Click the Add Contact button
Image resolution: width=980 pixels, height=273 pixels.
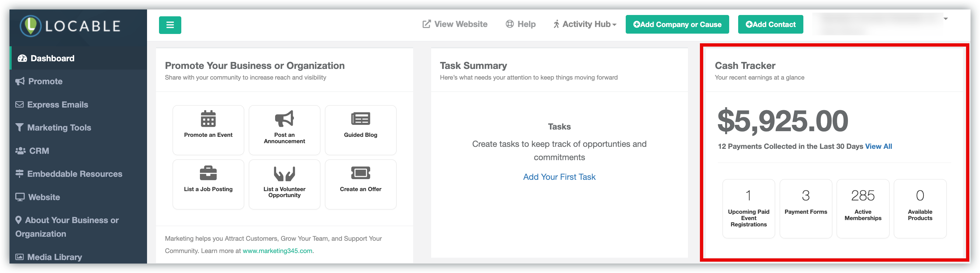point(770,24)
